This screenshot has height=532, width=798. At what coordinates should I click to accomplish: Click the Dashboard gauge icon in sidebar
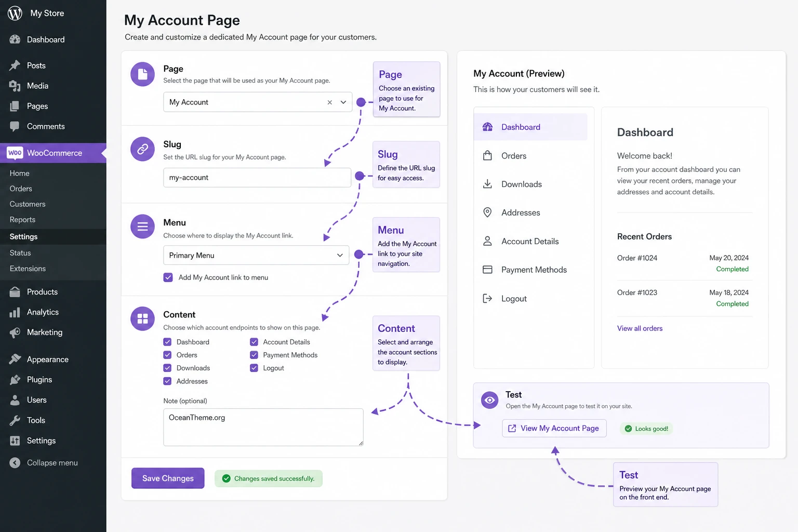click(15, 39)
